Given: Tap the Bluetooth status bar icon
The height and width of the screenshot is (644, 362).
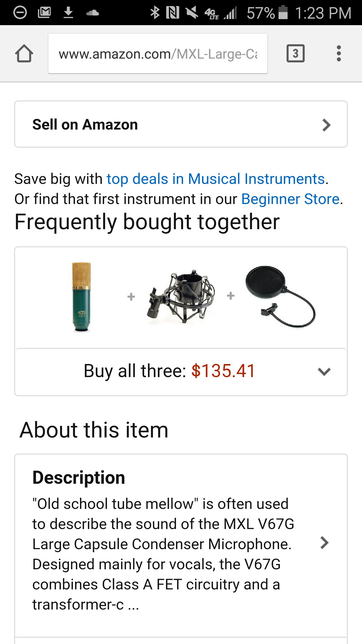Looking at the screenshot, I should point(155,13).
